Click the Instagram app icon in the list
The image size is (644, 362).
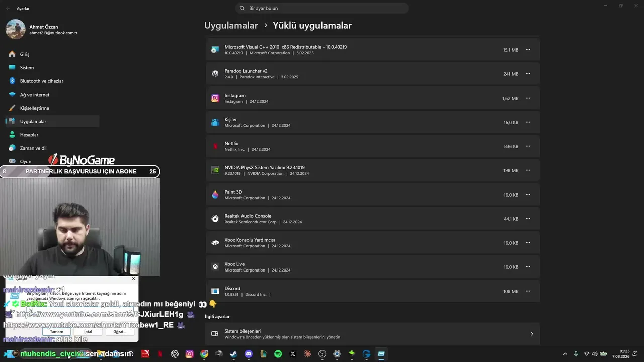215,98
